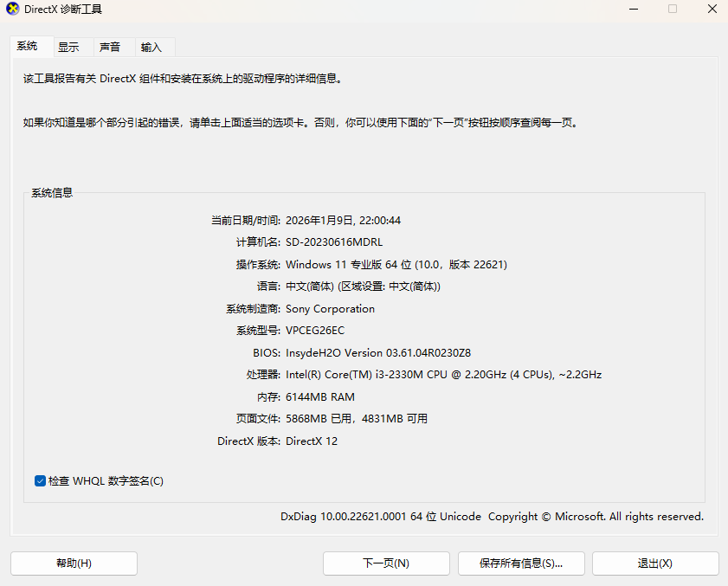Click the date value 2026年1月9日, 22:00:44
The image size is (728, 586).
pos(343,221)
